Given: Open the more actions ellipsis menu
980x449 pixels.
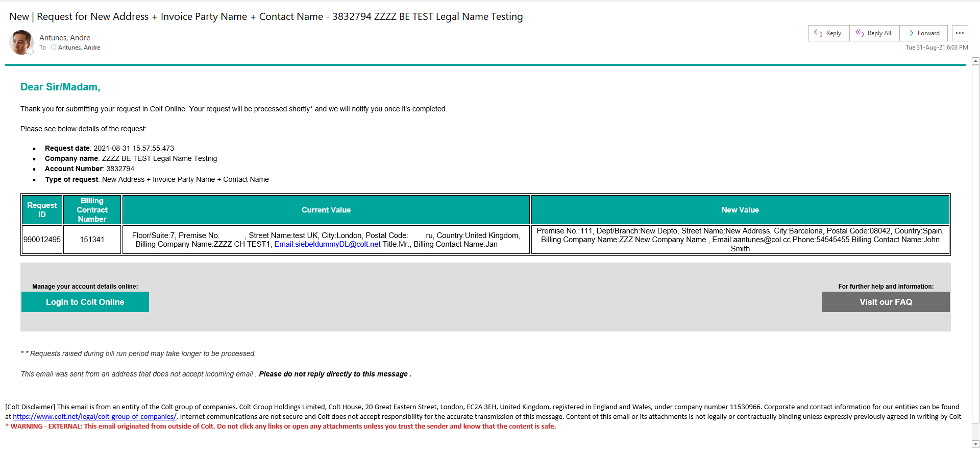Looking at the screenshot, I should 960,33.
